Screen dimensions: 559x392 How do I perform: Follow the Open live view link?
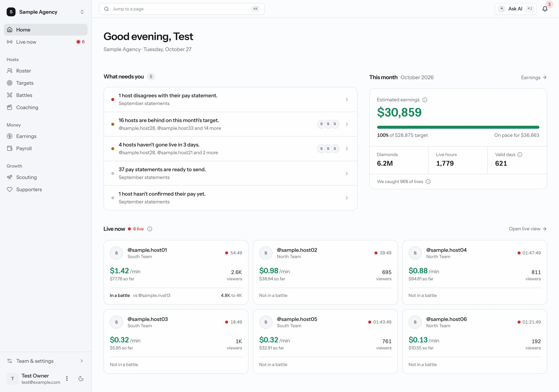(528, 229)
